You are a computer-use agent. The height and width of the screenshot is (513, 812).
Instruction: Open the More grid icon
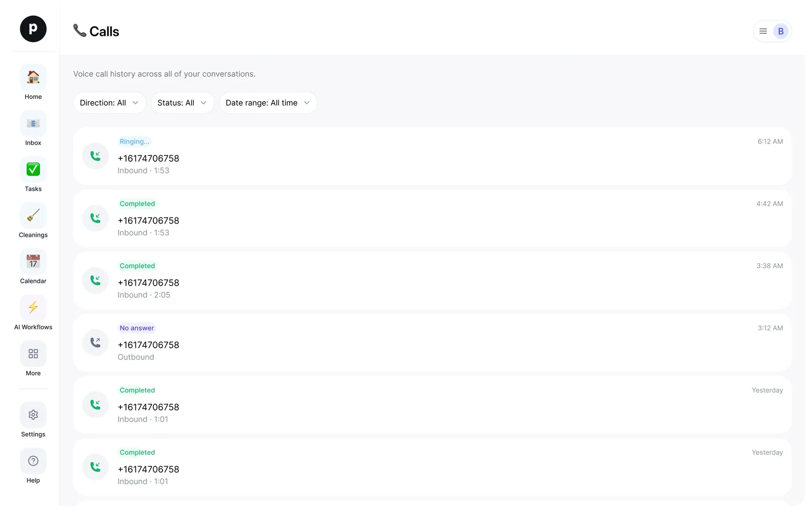pos(33,354)
